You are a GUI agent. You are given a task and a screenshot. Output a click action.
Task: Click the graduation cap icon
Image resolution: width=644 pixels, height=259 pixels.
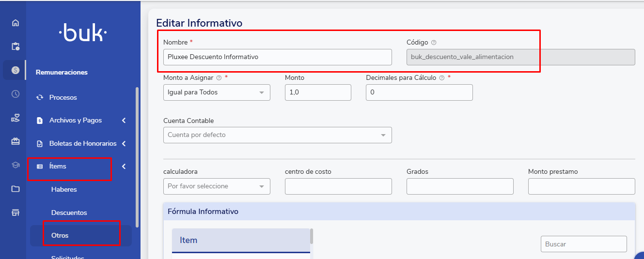[16, 165]
